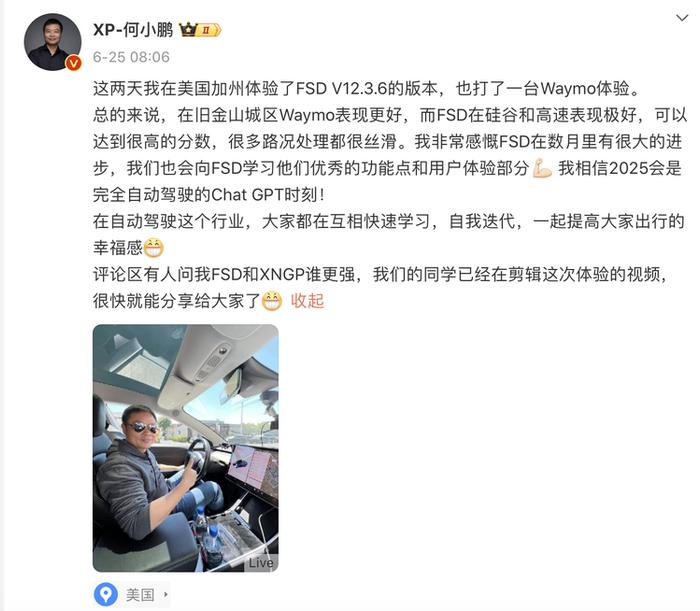Click the grinning emoji before 收起

pyautogui.click(x=271, y=301)
